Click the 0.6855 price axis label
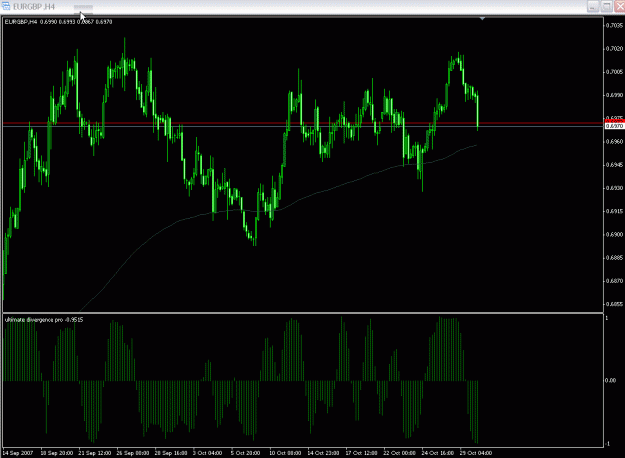Viewport: 625px width, 458px height. coord(614,304)
